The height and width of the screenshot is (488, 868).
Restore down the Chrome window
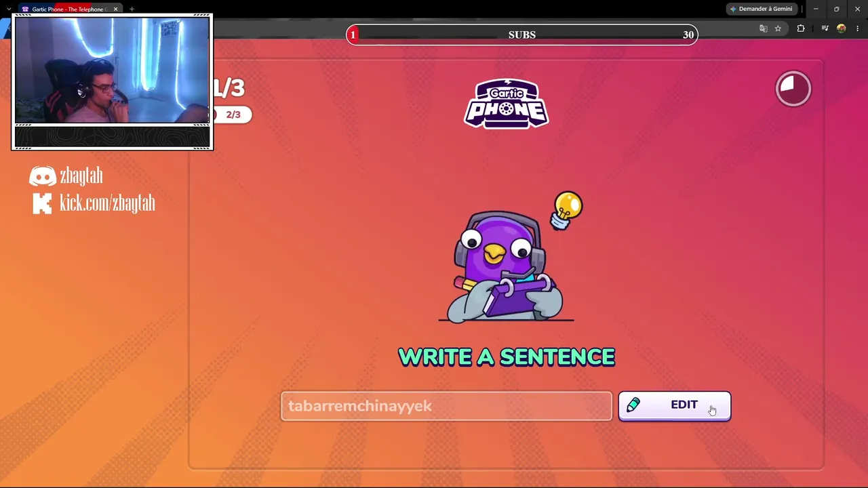click(x=836, y=9)
